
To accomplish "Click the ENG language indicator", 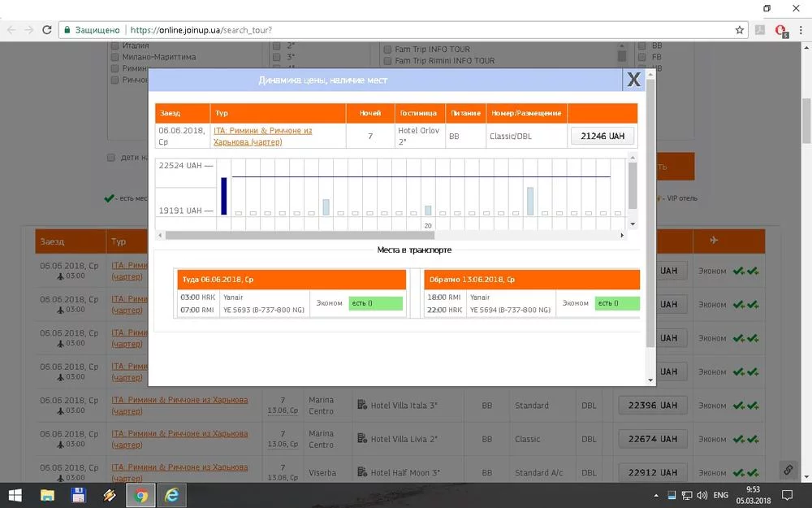I will tap(720, 495).
